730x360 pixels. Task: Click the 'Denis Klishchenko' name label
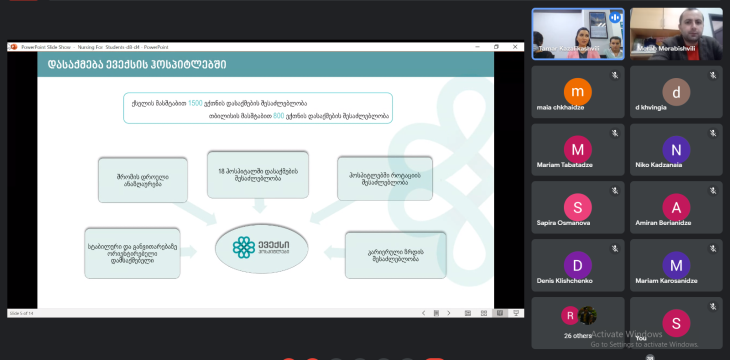coord(564,281)
